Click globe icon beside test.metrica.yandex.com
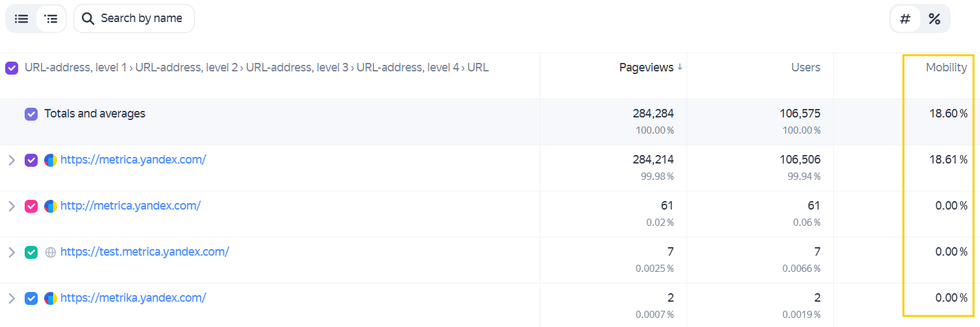This screenshot has height=327, width=980. [x=51, y=252]
